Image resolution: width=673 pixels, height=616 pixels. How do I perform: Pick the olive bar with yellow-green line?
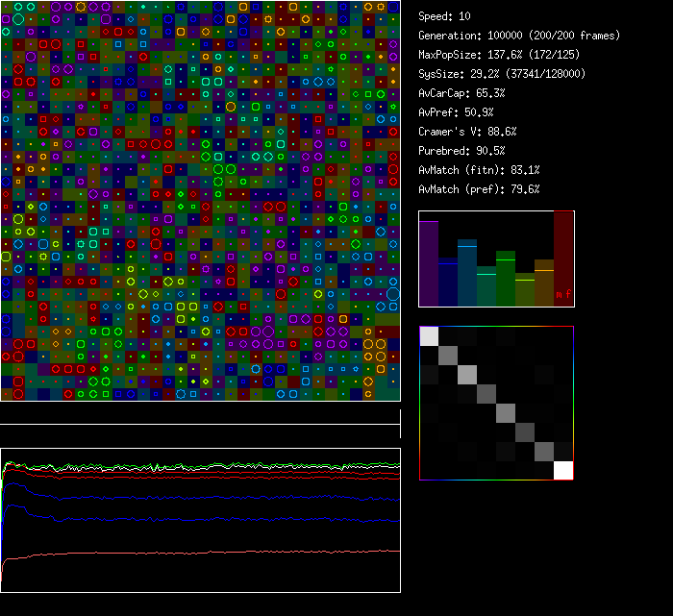click(x=525, y=291)
